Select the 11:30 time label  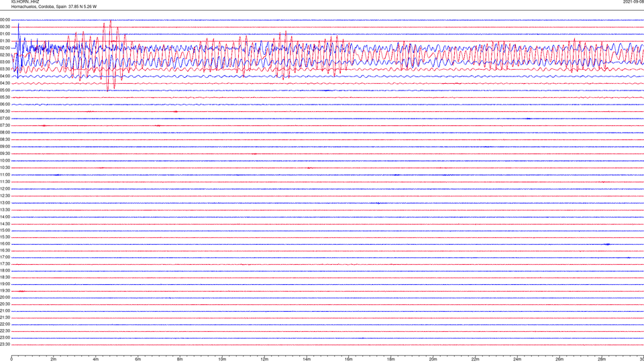click(5, 182)
